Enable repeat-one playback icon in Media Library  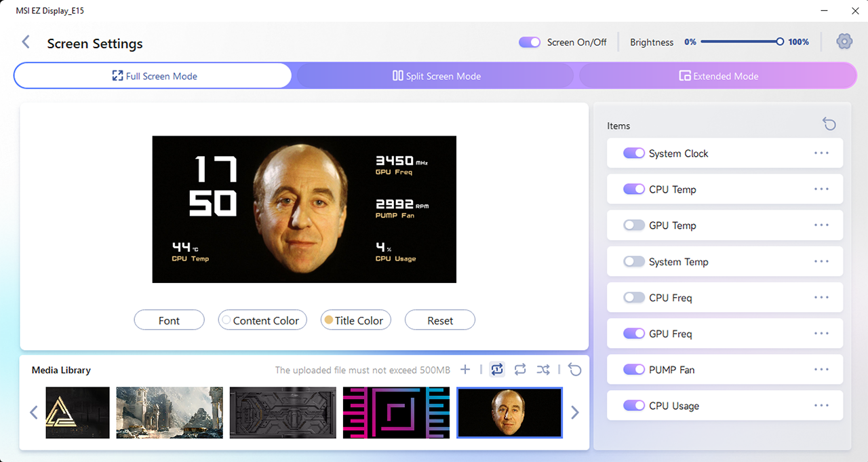[x=497, y=369]
